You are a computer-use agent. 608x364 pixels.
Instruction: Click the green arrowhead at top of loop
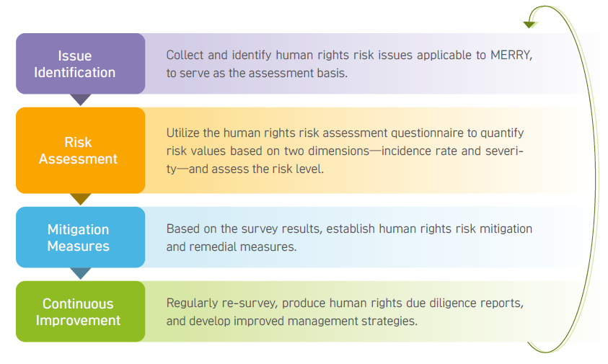click(530, 25)
